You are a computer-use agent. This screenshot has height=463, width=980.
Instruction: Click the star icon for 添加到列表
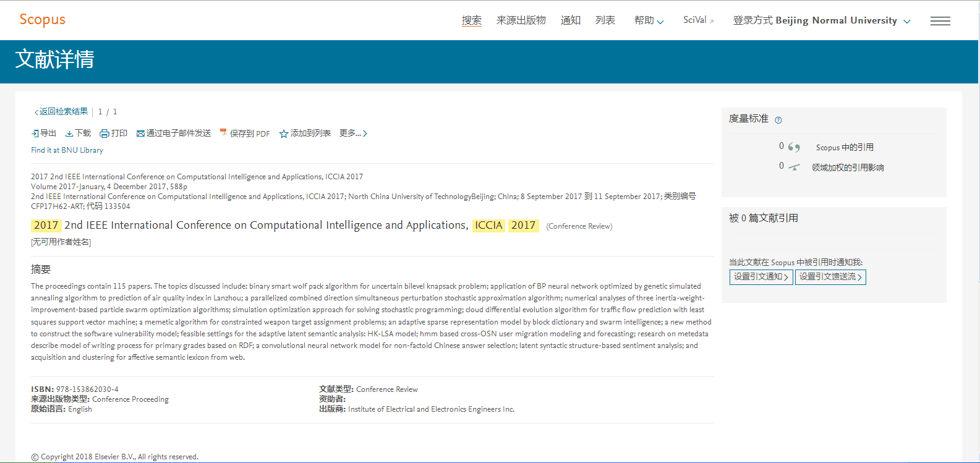tap(284, 134)
